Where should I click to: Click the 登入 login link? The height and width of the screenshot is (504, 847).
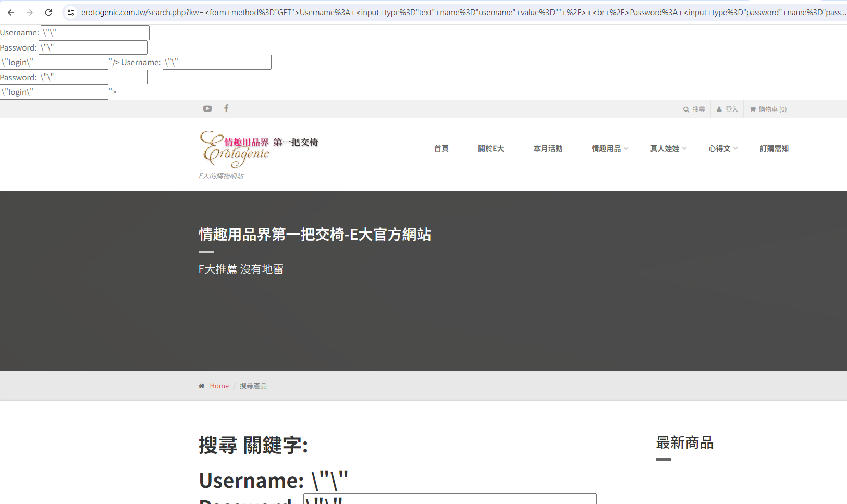727,109
